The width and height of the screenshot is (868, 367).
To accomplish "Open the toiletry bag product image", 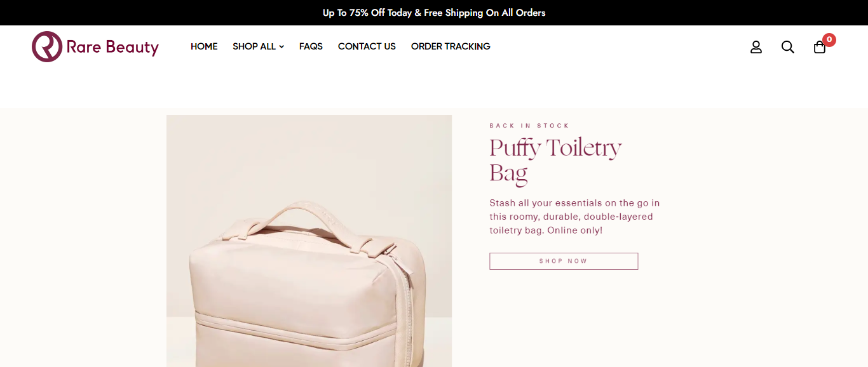I will point(309,241).
